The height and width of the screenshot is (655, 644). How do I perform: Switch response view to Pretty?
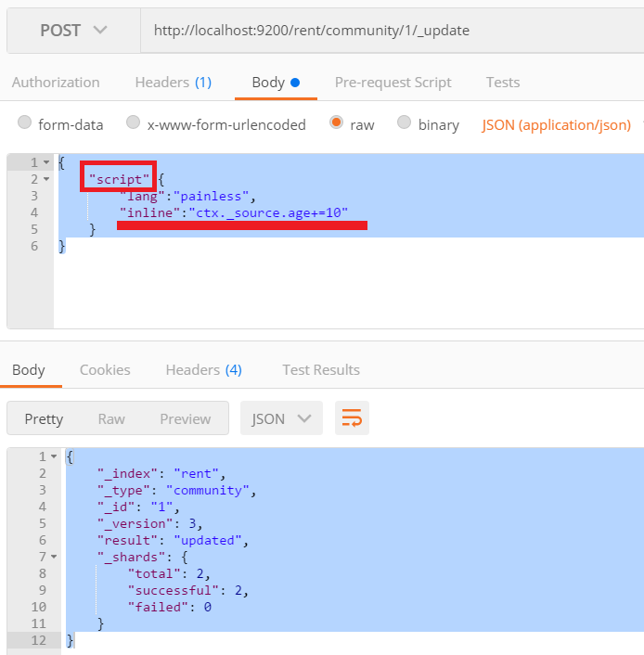point(44,419)
